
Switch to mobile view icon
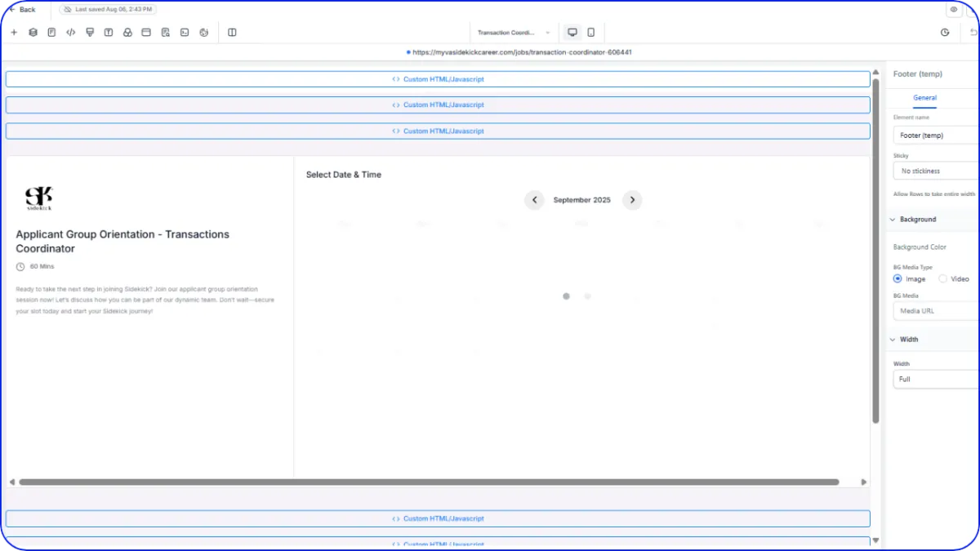(x=590, y=33)
